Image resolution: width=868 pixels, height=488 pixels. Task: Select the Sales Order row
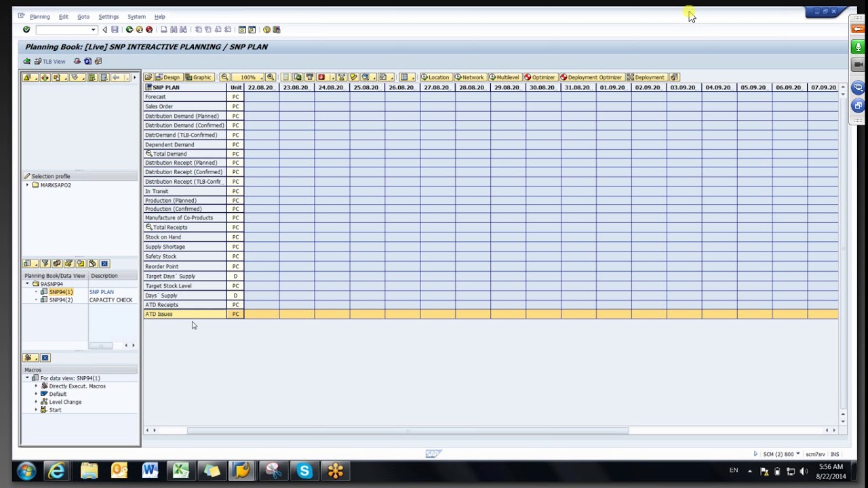click(184, 106)
